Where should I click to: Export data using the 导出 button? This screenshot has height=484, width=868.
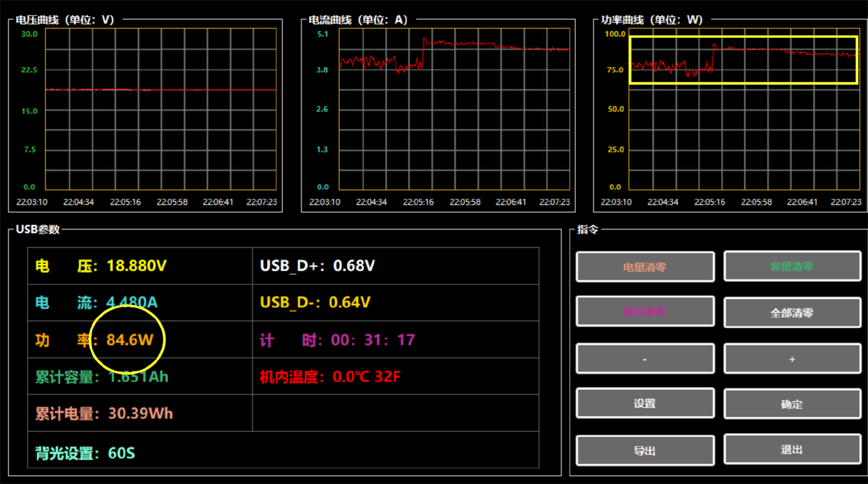tap(645, 451)
